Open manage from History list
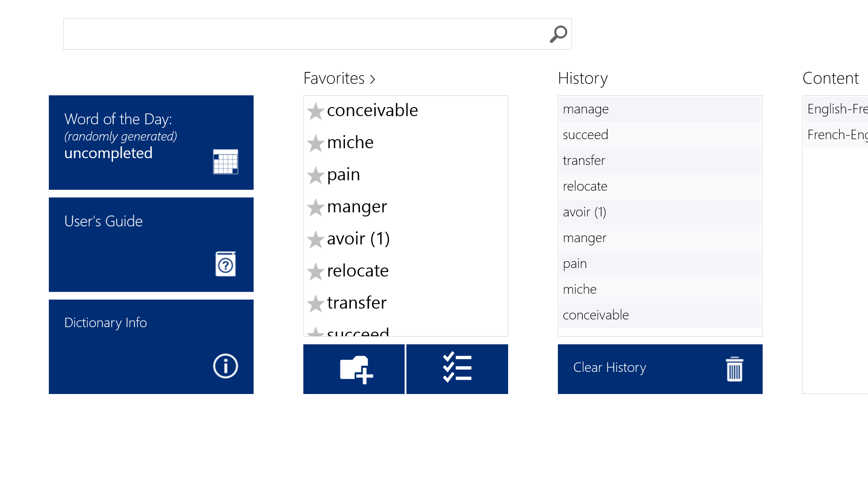 (586, 109)
